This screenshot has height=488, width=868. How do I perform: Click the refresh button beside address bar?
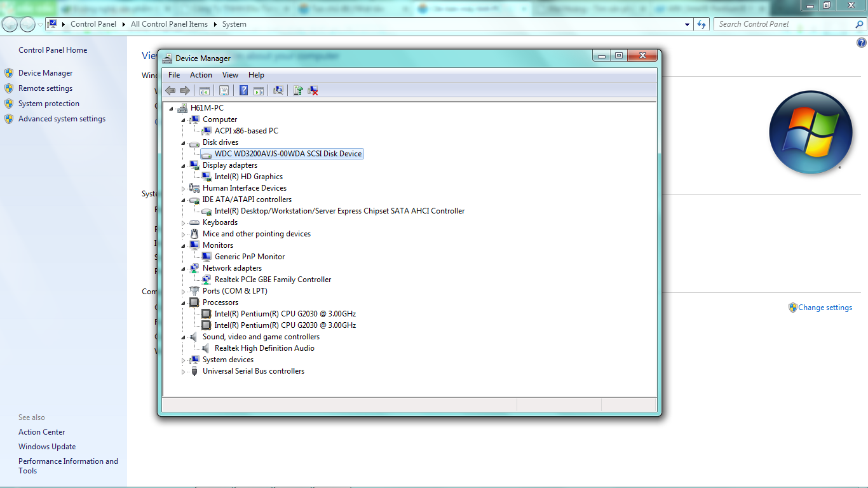click(x=702, y=24)
